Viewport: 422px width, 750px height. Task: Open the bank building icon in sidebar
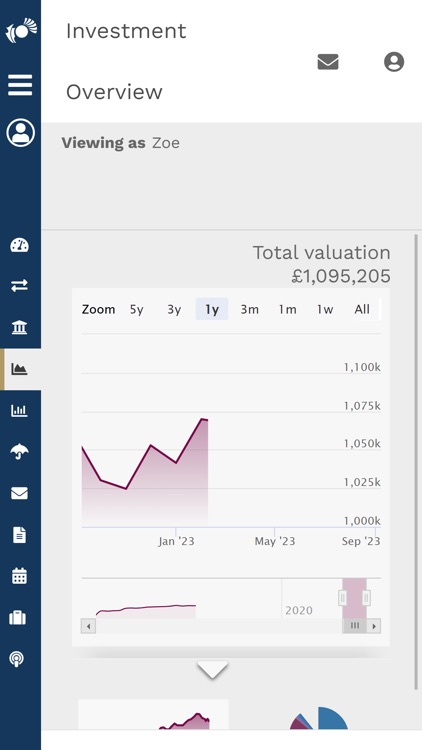pyautogui.click(x=20, y=327)
